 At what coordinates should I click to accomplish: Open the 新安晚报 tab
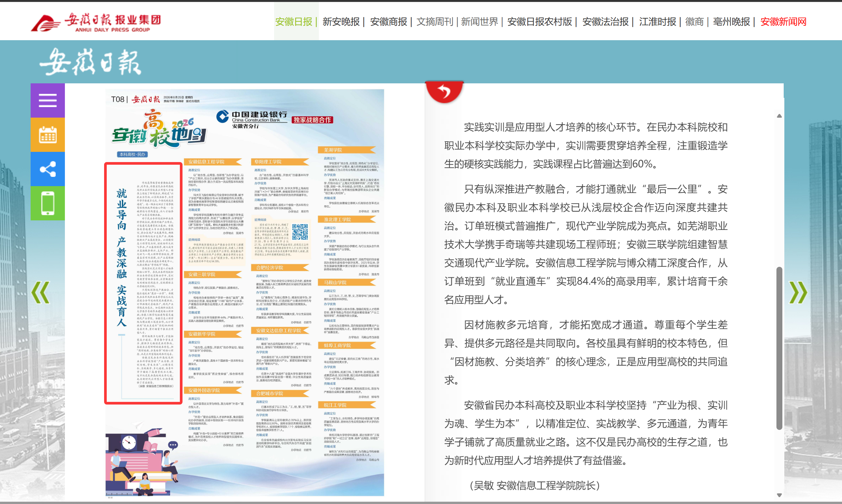341,22
